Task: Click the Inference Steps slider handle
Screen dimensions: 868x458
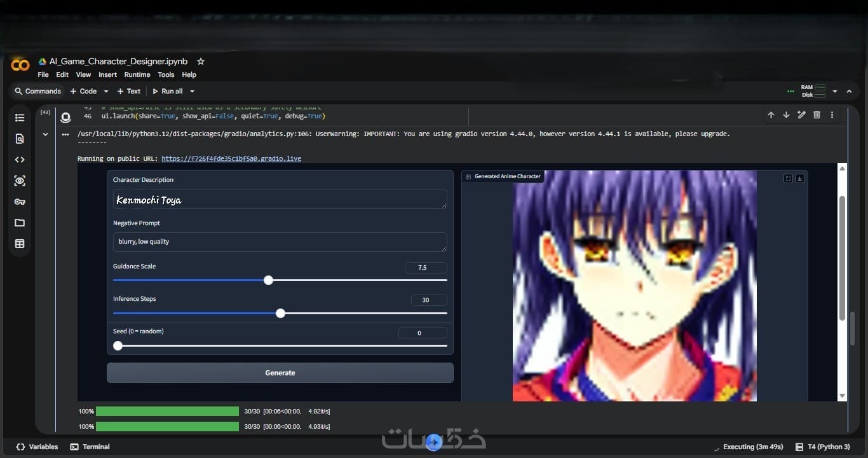Action: coord(280,313)
